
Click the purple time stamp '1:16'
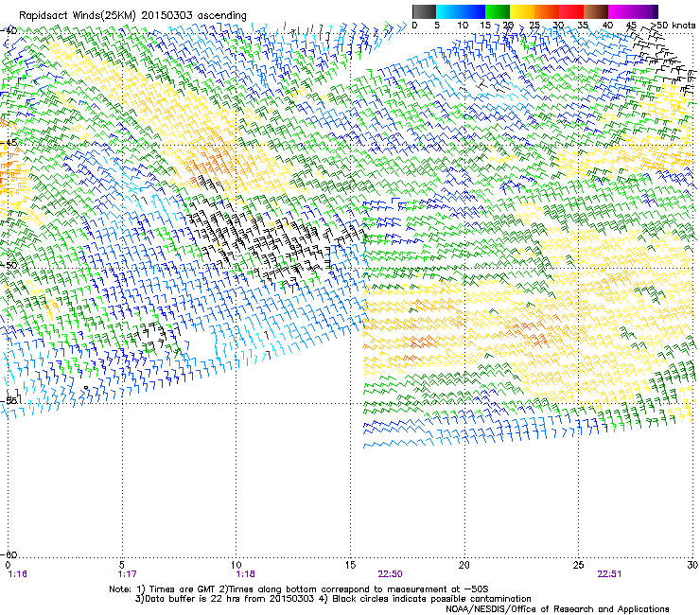(17, 574)
